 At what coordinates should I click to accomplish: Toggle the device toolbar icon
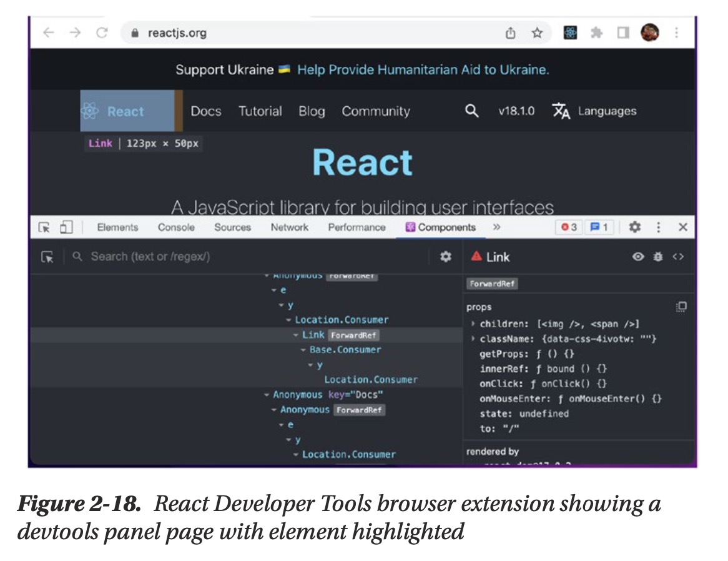[x=66, y=227]
